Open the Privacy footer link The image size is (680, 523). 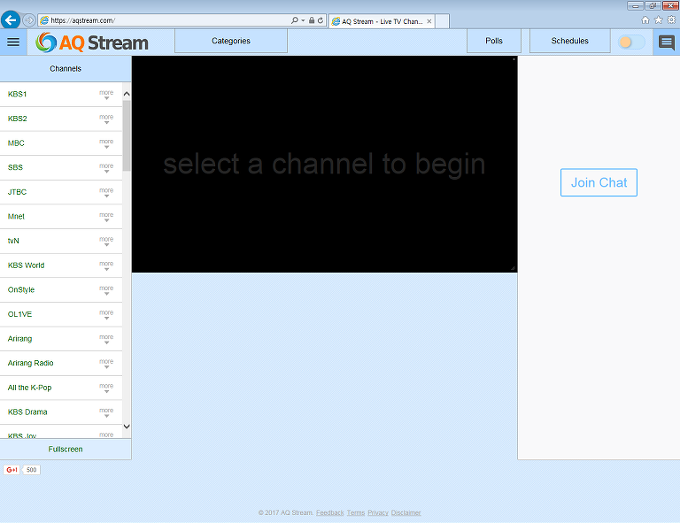pyautogui.click(x=378, y=513)
